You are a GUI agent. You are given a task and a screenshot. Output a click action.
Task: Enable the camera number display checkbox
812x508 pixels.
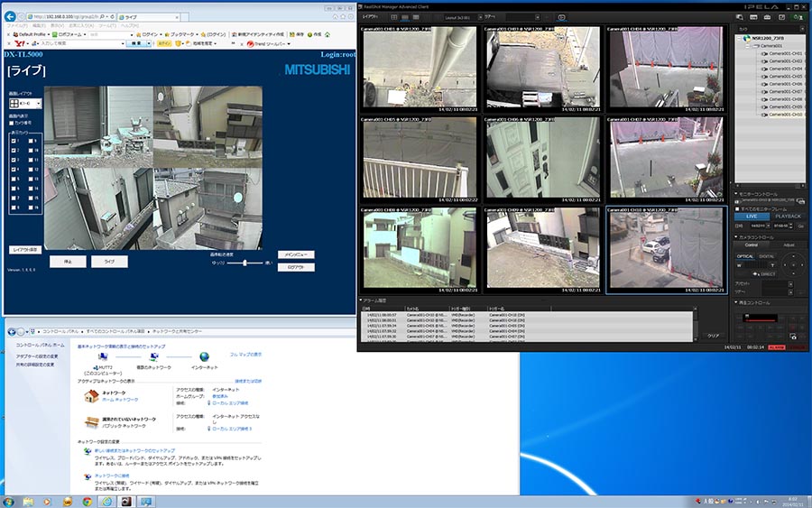[x=12, y=123]
